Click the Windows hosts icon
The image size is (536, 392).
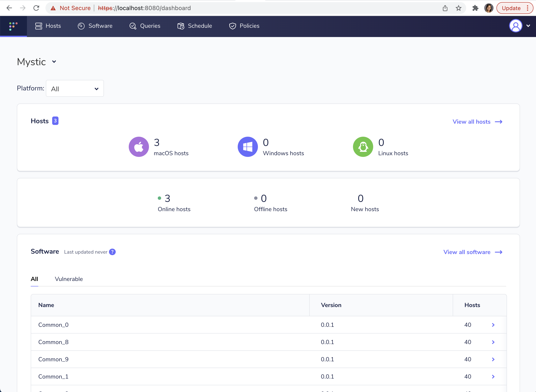248,147
